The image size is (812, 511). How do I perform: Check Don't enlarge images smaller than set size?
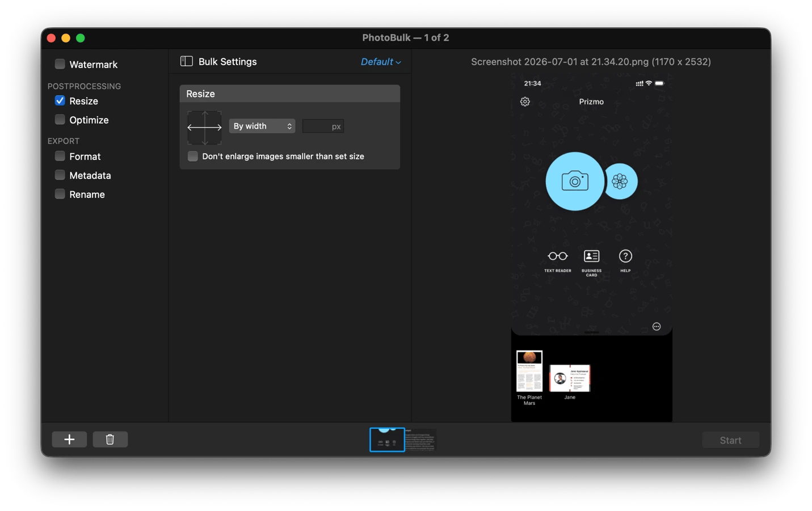pos(193,156)
